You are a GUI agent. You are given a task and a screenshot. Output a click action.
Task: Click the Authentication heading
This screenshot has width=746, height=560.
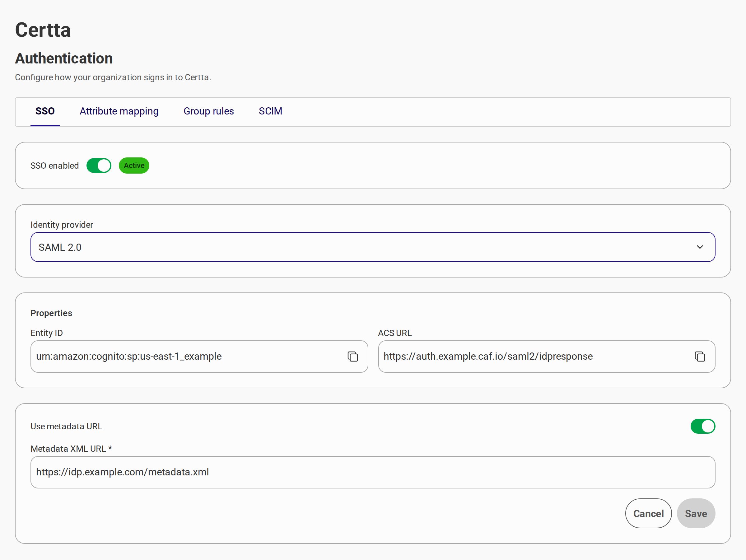[x=64, y=58]
